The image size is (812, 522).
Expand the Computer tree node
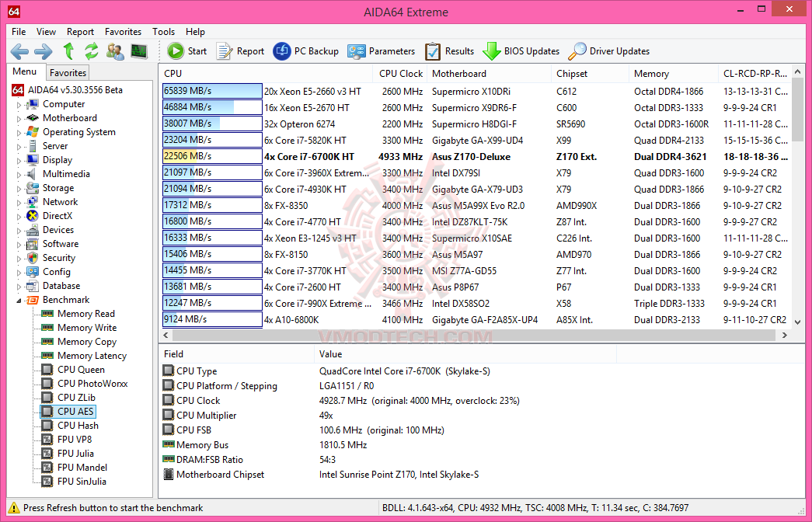tap(19, 105)
